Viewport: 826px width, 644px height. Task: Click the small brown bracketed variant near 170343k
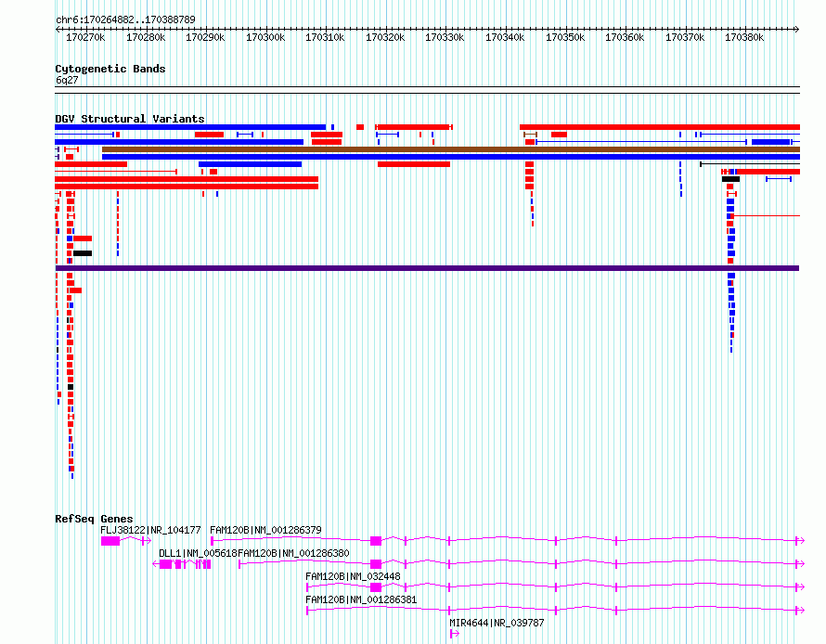tap(530, 135)
